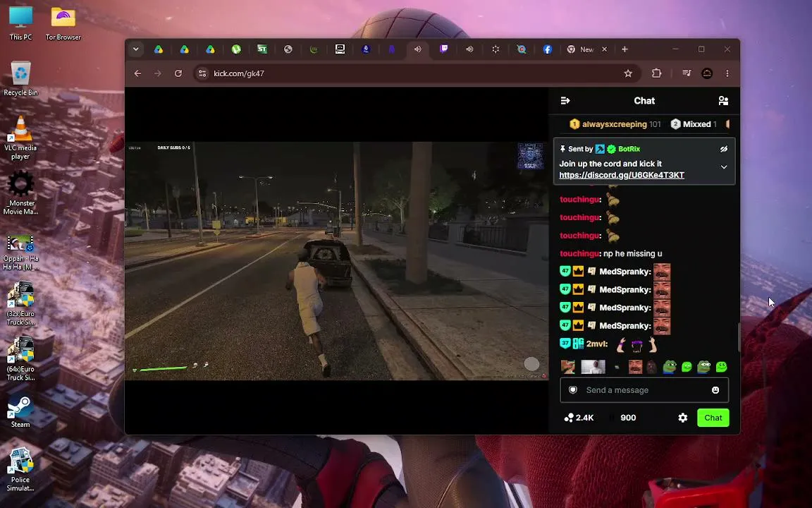This screenshot has width=812, height=508.
Task: Close the New tab
Action: click(604, 49)
